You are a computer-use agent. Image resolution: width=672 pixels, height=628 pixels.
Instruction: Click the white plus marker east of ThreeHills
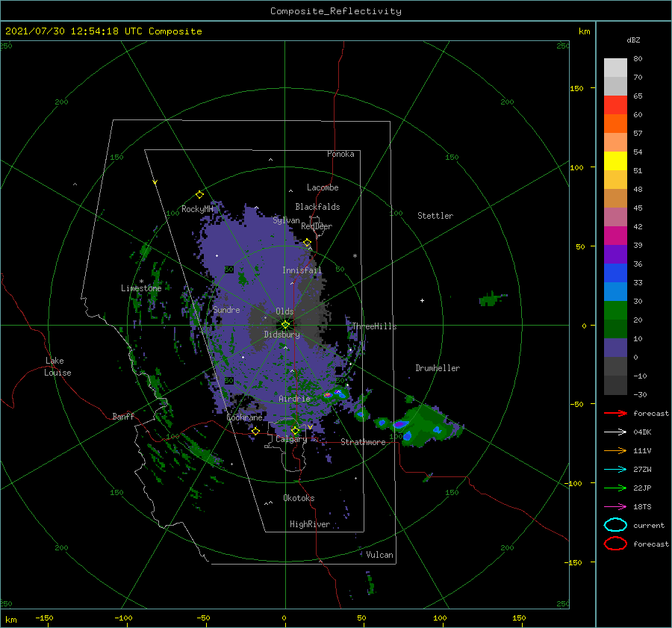point(422,300)
